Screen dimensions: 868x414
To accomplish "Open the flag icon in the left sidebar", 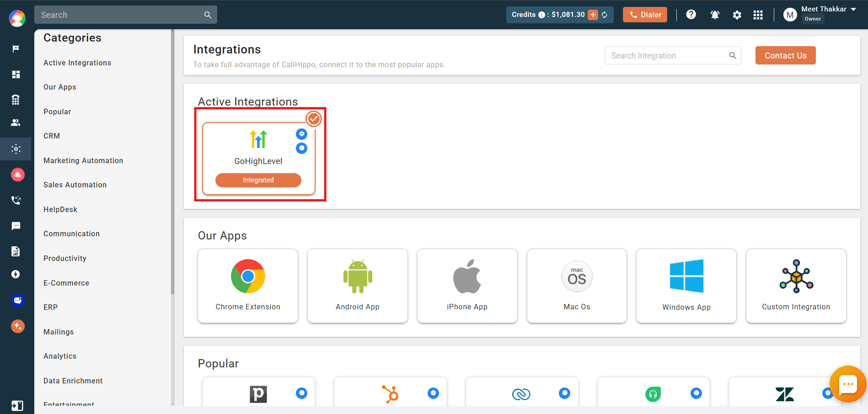I will (x=16, y=48).
